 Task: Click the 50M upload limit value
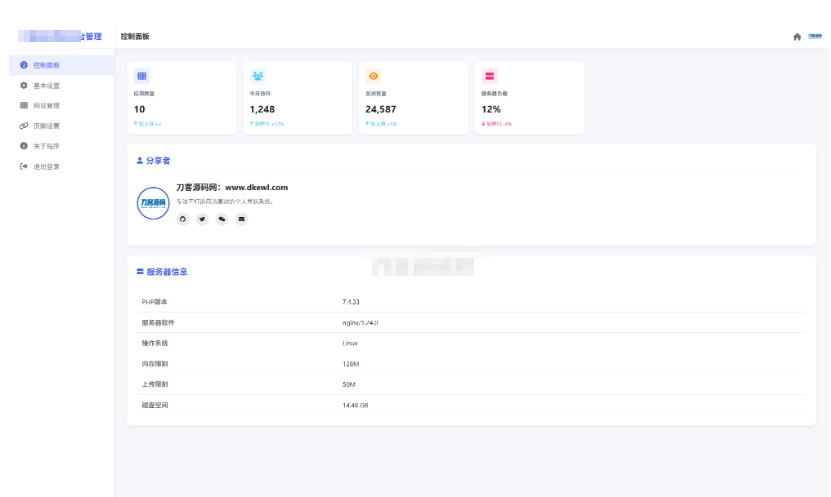tap(349, 384)
